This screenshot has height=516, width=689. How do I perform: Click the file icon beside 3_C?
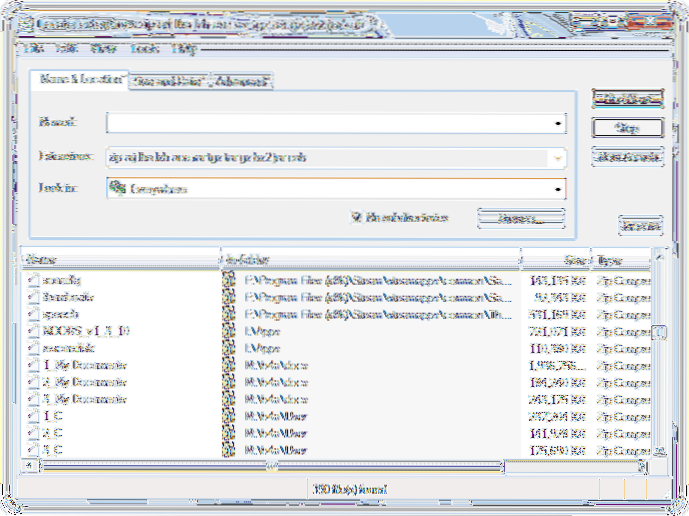pos(33,450)
